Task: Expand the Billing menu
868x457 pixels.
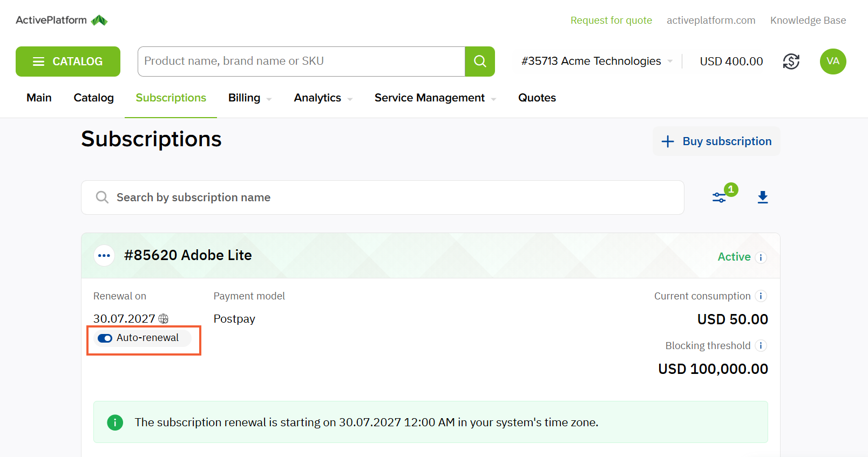Action: [250, 98]
